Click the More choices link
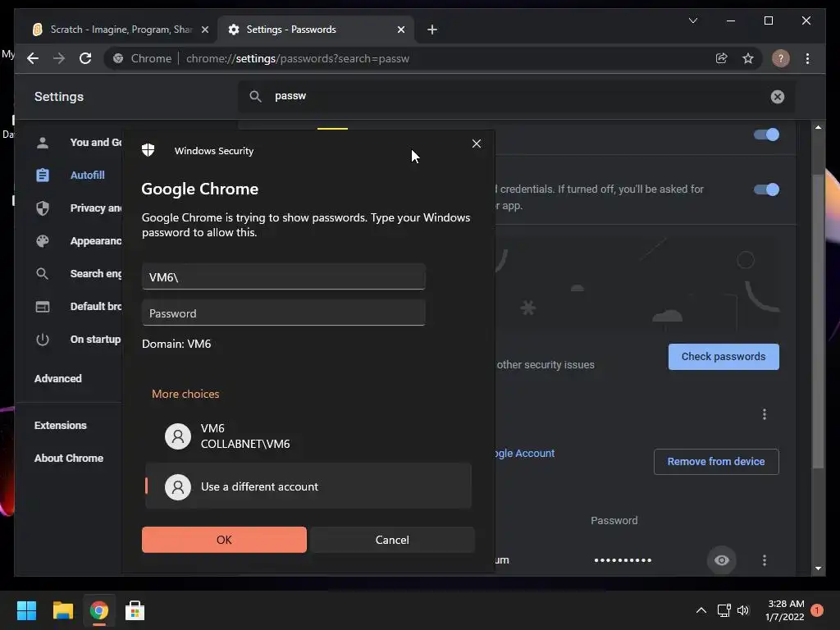Screen dimensions: 840x630 point(185,394)
